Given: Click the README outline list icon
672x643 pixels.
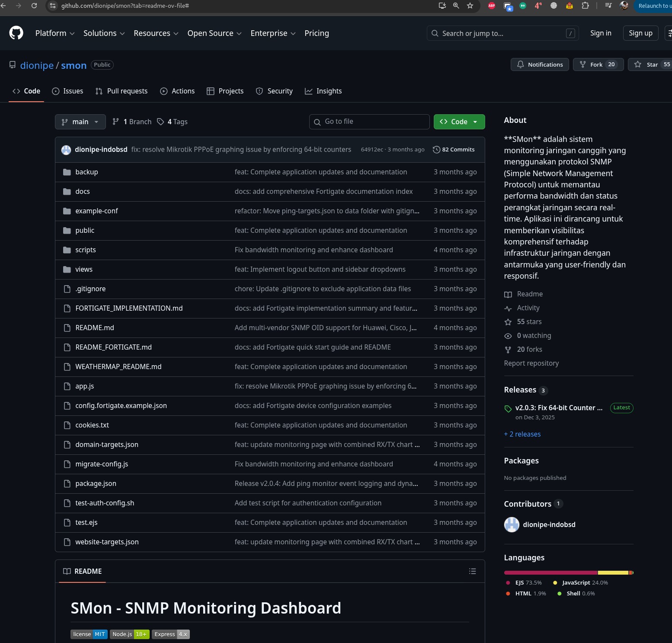Looking at the screenshot, I should tap(472, 571).
